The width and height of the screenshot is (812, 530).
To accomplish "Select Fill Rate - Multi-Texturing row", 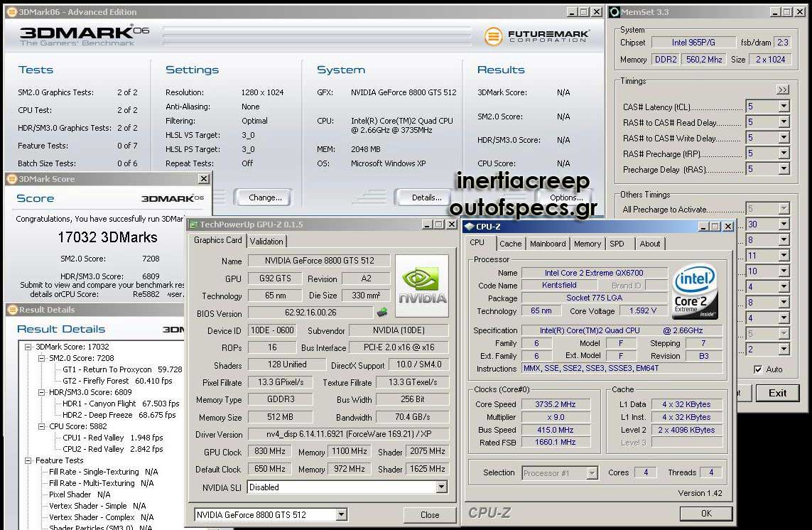I will (101, 483).
